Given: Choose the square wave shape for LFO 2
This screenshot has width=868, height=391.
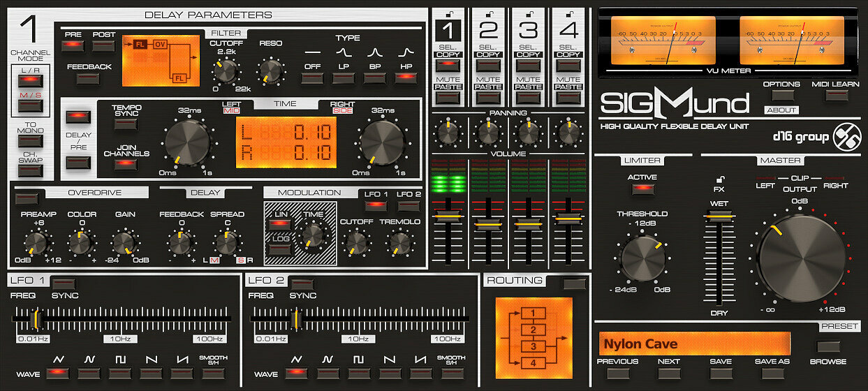Looking at the screenshot, I should tap(358, 374).
